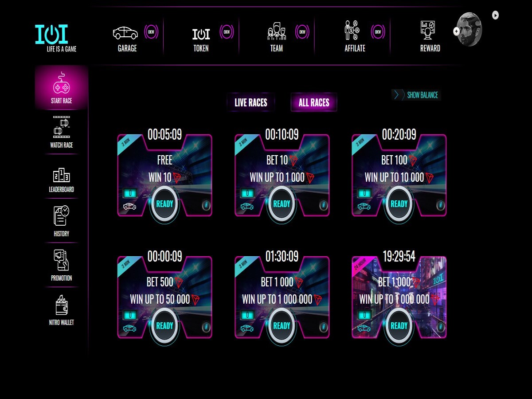Image resolution: width=532 pixels, height=399 pixels.
Task: Select Start Race gamepad icon
Action: 62,83
